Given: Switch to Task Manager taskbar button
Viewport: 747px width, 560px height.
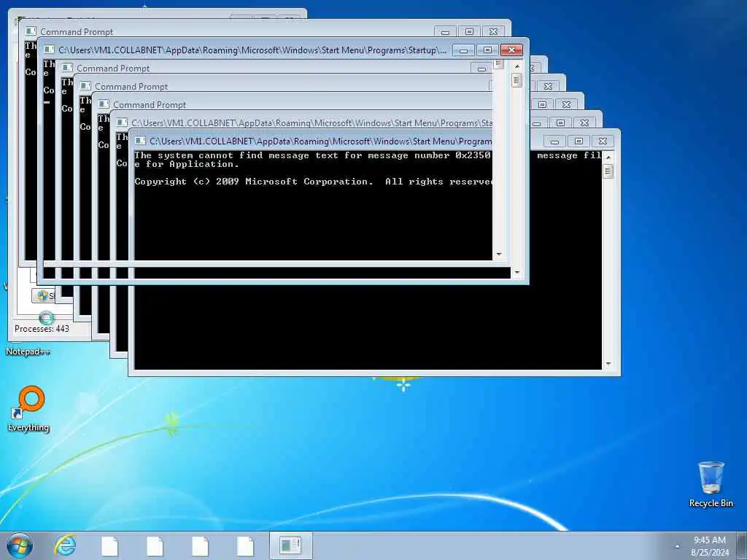Looking at the screenshot, I should tap(290, 545).
